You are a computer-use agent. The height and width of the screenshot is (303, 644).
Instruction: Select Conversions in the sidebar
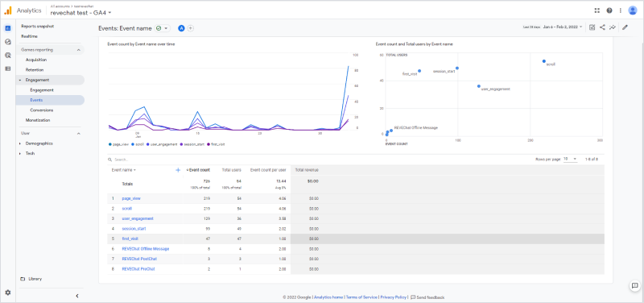[x=42, y=110]
